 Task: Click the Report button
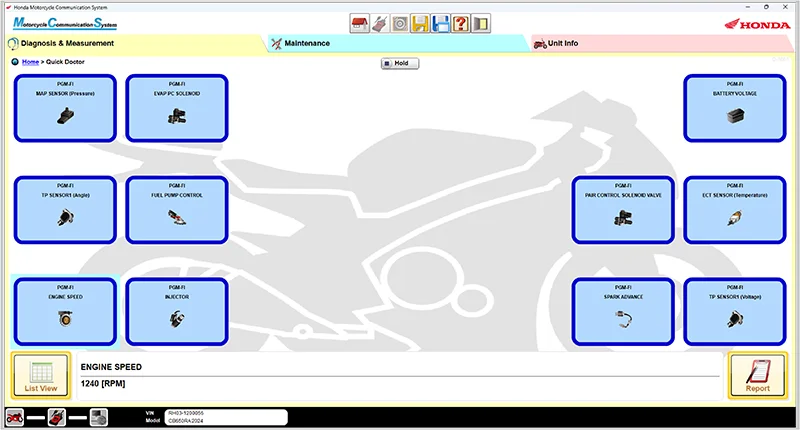click(x=758, y=375)
